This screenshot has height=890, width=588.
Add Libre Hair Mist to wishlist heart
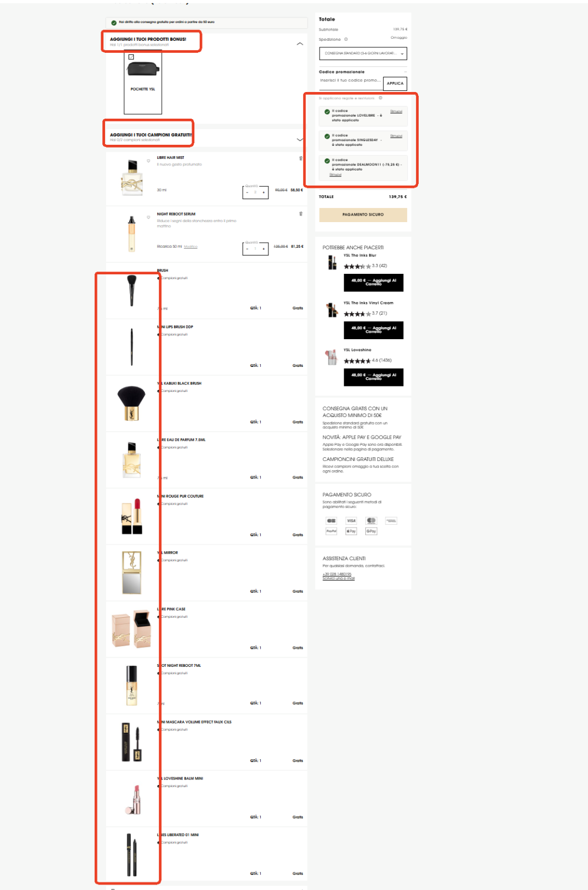tap(148, 161)
